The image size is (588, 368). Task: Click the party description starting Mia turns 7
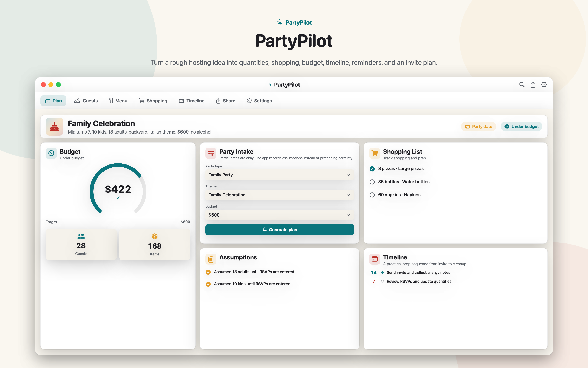click(139, 132)
